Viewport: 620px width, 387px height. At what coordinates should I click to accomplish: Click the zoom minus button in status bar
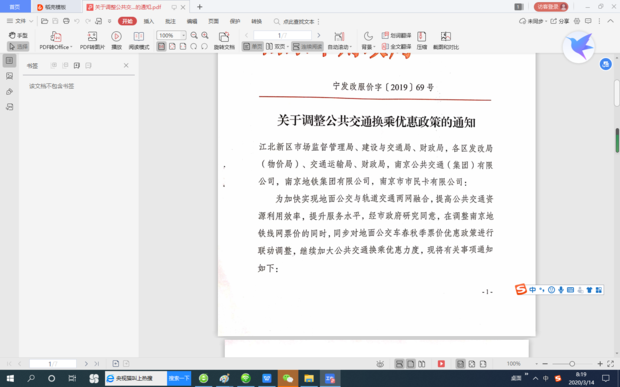(545, 364)
